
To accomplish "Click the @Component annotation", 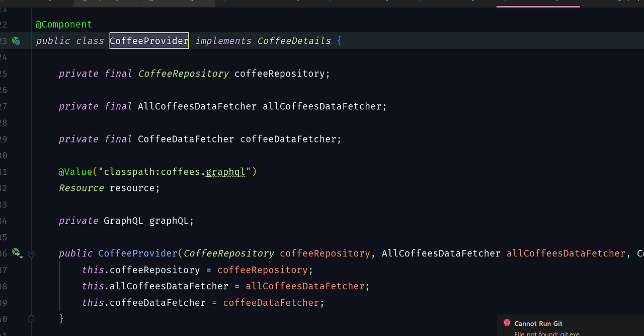I will (x=63, y=24).
